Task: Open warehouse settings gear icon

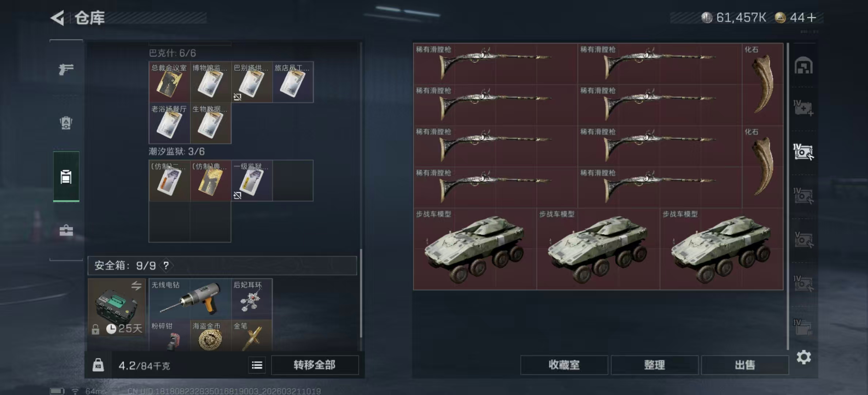Action: [804, 357]
